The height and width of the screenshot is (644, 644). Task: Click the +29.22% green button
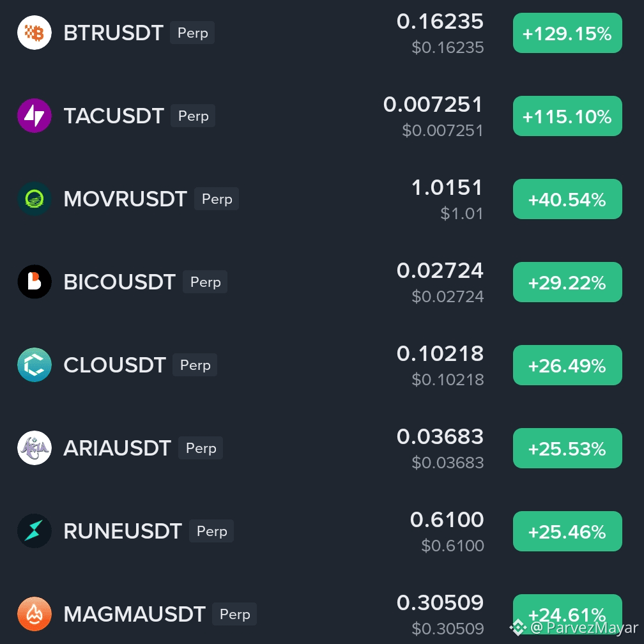point(567,282)
